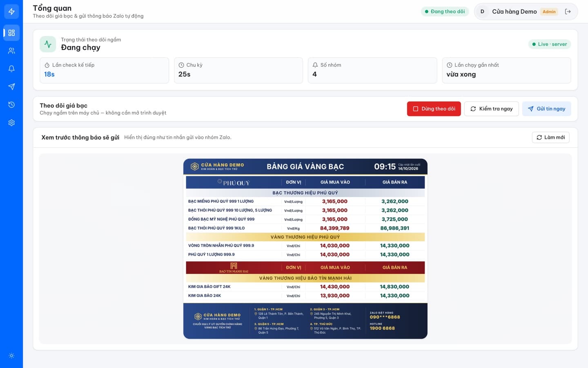
Task: Click the group count value 4
Action: click(x=314, y=74)
